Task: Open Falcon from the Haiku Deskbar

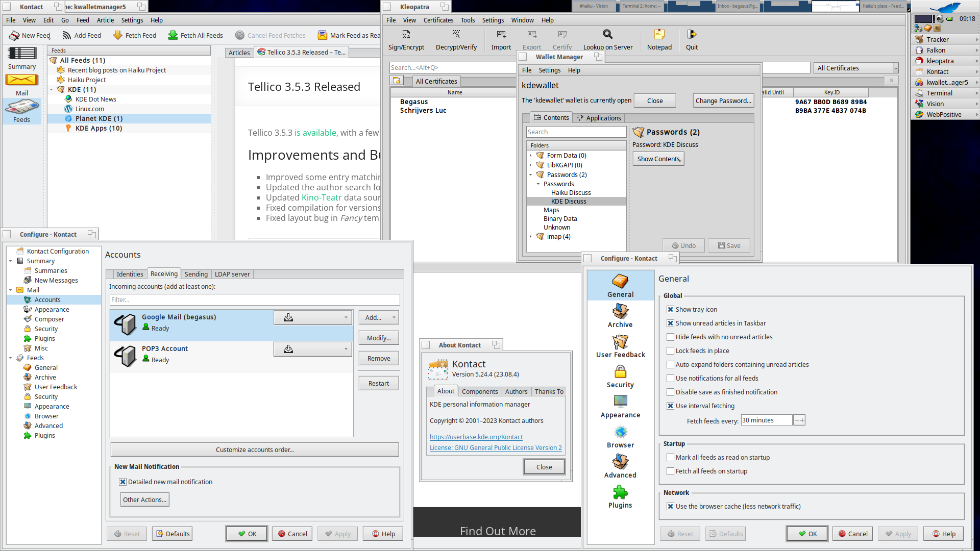Action: tap(944, 50)
